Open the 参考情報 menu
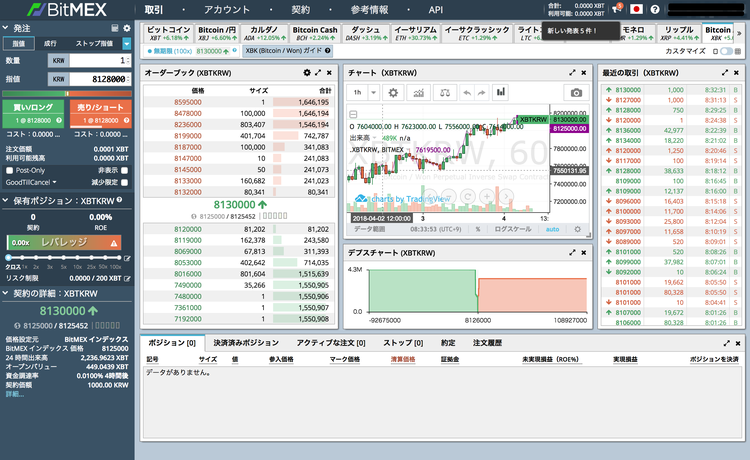This screenshot has width=750, height=460. point(369,10)
